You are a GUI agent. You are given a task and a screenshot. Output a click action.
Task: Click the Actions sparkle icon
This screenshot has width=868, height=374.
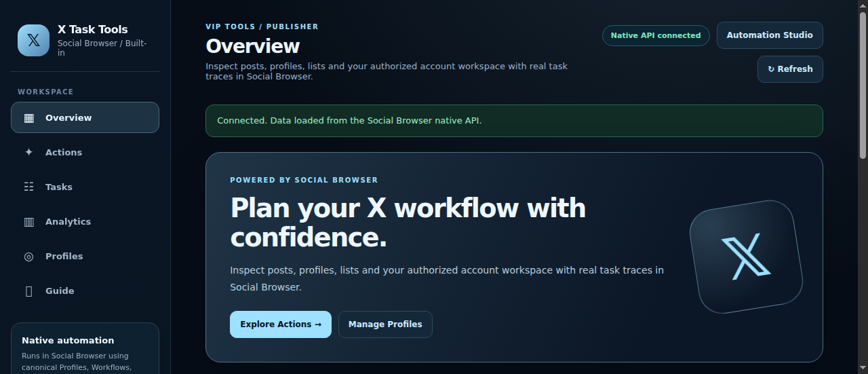(x=28, y=152)
